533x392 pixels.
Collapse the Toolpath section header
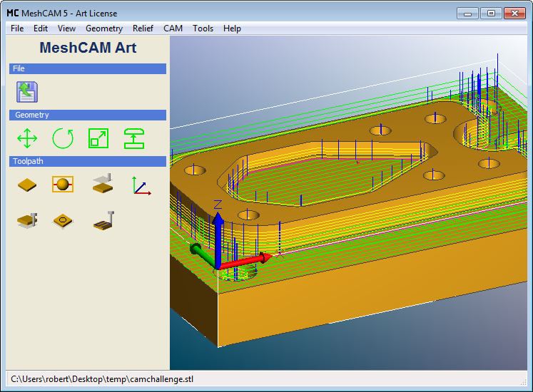pos(88,161)
